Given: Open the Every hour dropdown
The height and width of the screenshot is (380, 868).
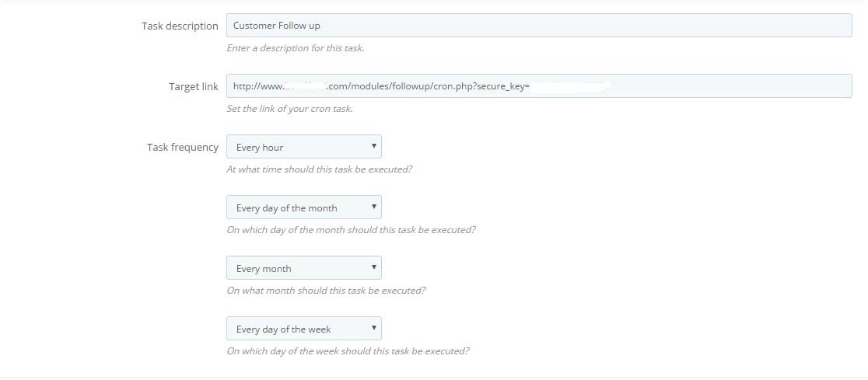Looking at the screenshot, I should coord(304,147).
